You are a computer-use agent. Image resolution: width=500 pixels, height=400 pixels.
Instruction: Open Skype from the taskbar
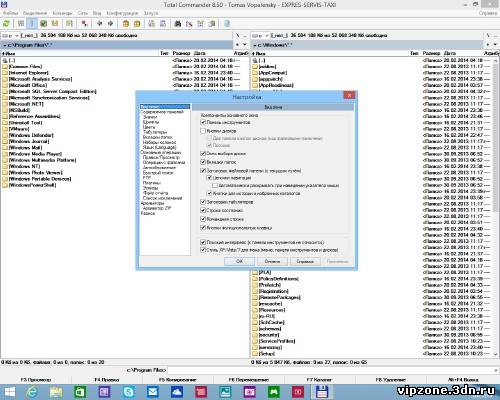tap(129, 392)
